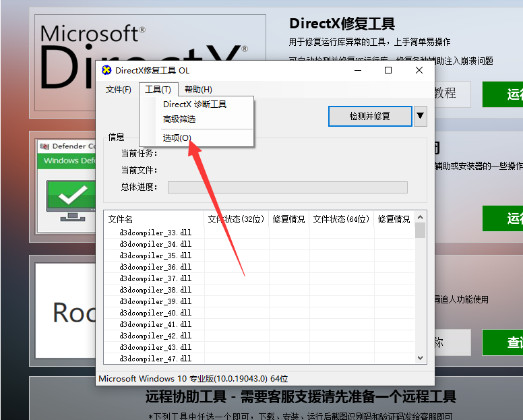The height and width of the screenshot is (420, 523).
Task: Select the d3dcompiler_43.dll row
Action: pos(156,347)
